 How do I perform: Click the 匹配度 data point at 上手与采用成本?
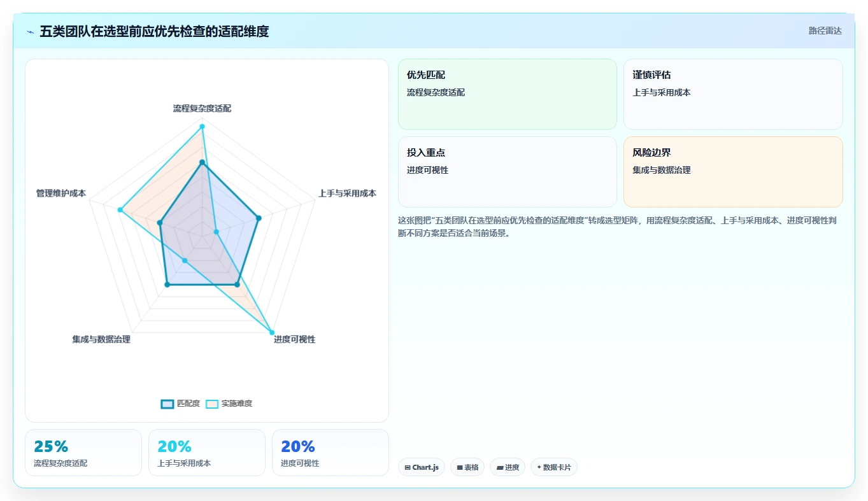(x=259, y=218)
